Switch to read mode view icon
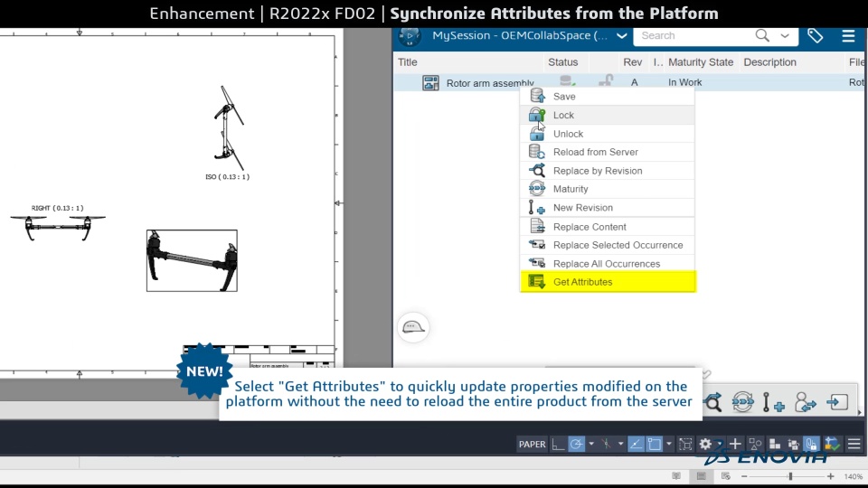This screenshot has height=488, width=868. click(676, 476)
